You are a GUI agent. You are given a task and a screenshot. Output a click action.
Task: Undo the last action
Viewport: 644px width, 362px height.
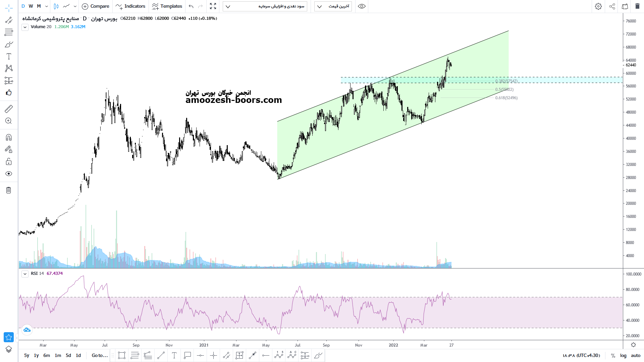point(191,6)
